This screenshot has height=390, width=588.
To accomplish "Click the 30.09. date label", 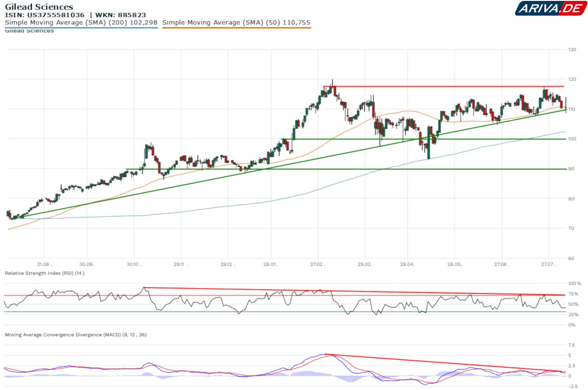I will tap(86, 264).
